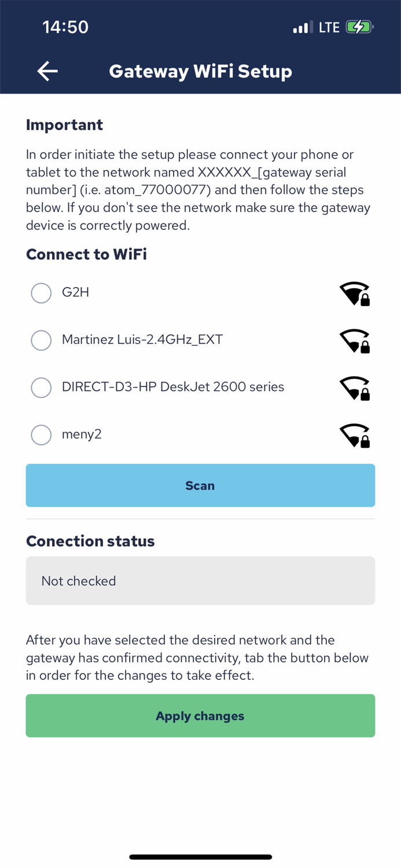Viewport: 401px width, 868px height.
Task: Choose the Martinez Luis-2.4GHz_EXT network
Action: tap(41, 341)
